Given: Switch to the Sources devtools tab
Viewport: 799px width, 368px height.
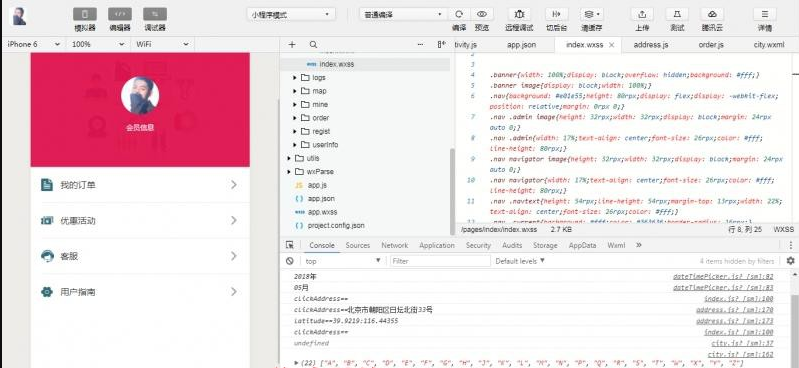Looking at the screenshot, I should pos(358,245).
